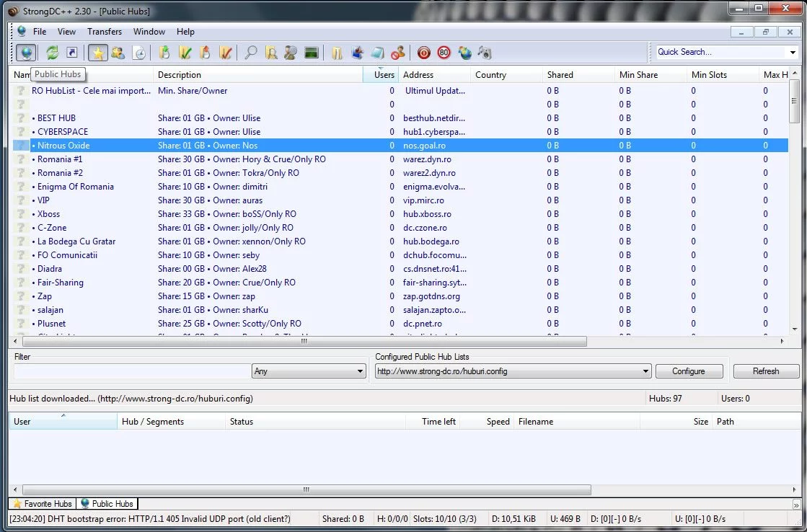Select the Fair-Sharing hub row
This screenshot has width=807, height=532.
(x=400, y=283)
